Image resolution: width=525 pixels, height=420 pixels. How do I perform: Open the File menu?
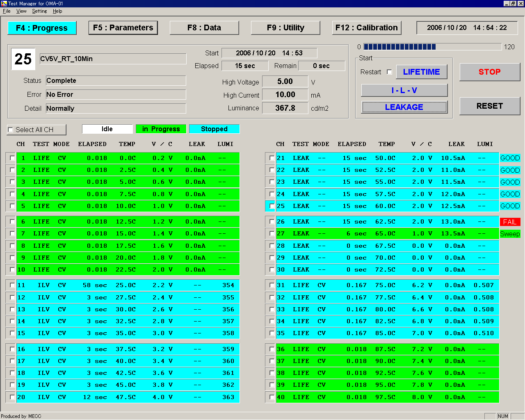[7, 11]
